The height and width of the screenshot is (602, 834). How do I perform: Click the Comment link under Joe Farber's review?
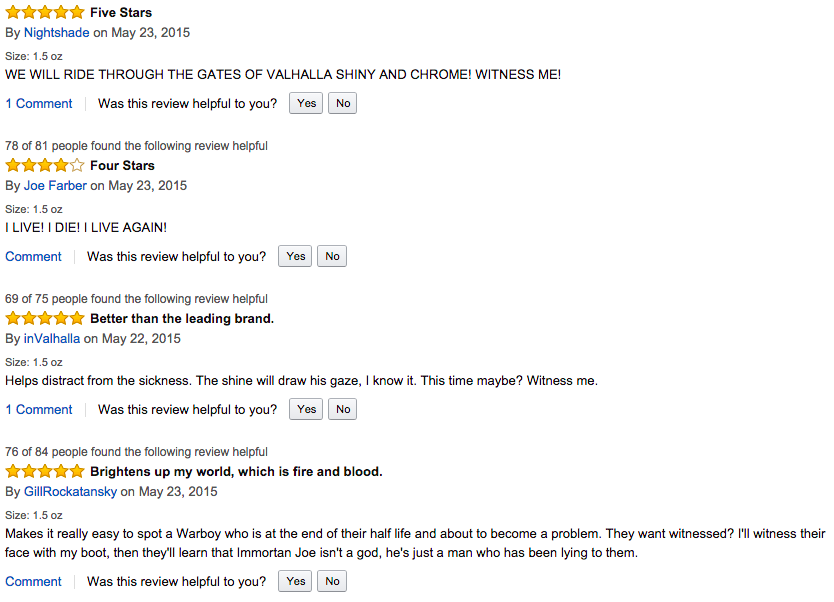[x=33, y=256]
